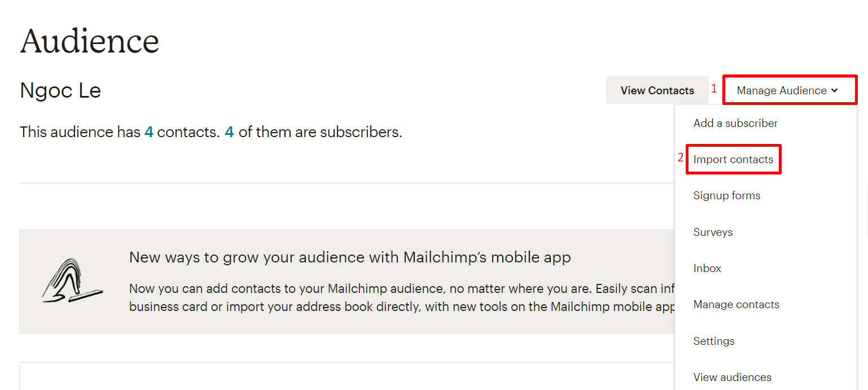The width and height of the screenshot is (868, 390).
Task: Select Add a subscriber
Action: (735, 123)
